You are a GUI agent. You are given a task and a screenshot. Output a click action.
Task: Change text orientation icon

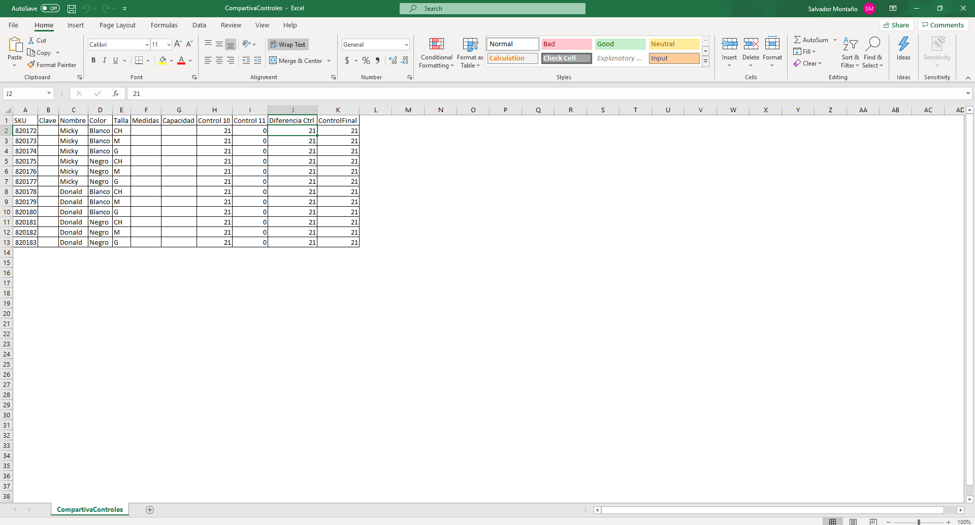[x=246, y=44]
